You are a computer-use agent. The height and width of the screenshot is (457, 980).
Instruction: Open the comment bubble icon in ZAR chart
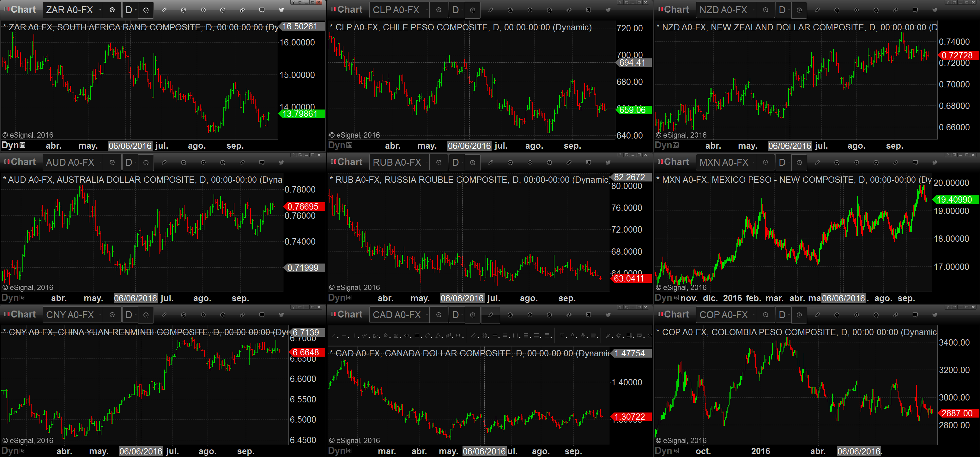point(262,10)
